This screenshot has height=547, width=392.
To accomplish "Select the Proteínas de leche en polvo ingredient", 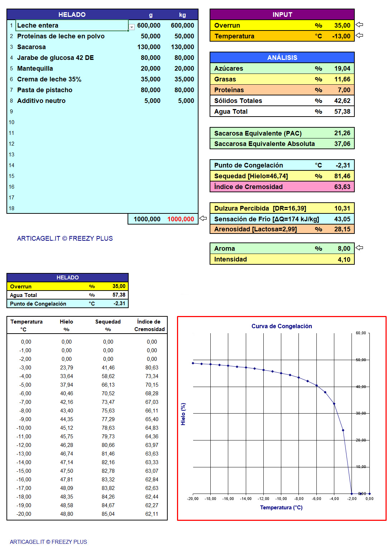I will pyautogui.click(x=61, y=36).
